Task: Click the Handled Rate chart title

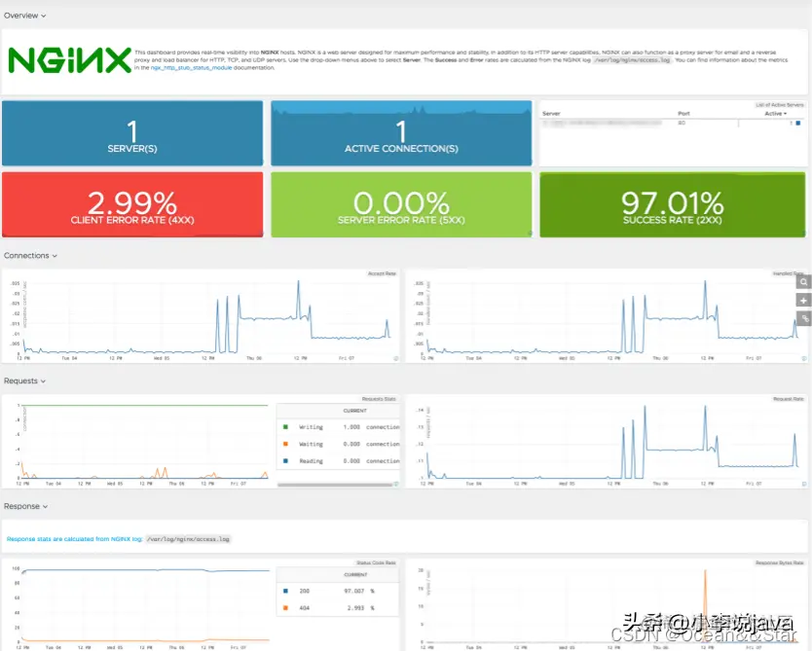Action: pos(789,273)
